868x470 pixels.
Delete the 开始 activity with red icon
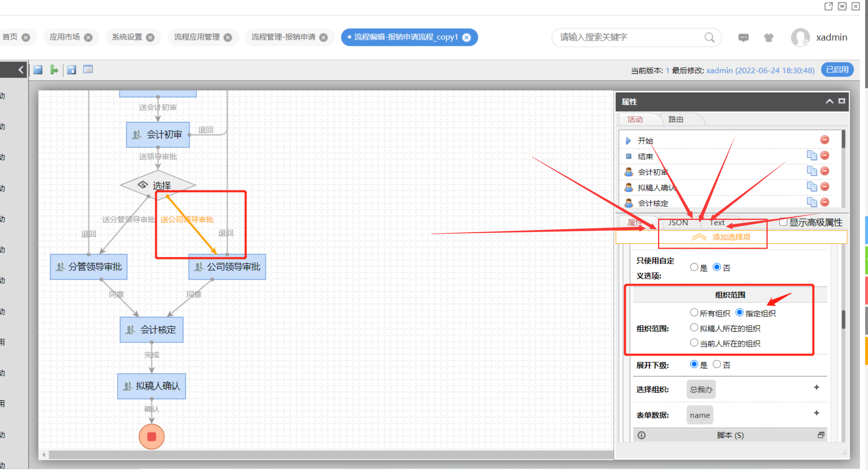tap(824, 140)
